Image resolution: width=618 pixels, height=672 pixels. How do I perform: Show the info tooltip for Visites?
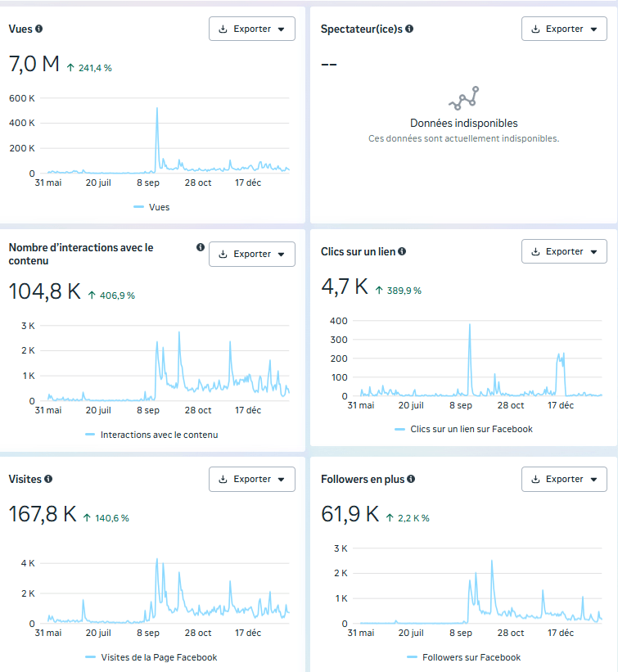pyautogui.click(x=48, y=479)
